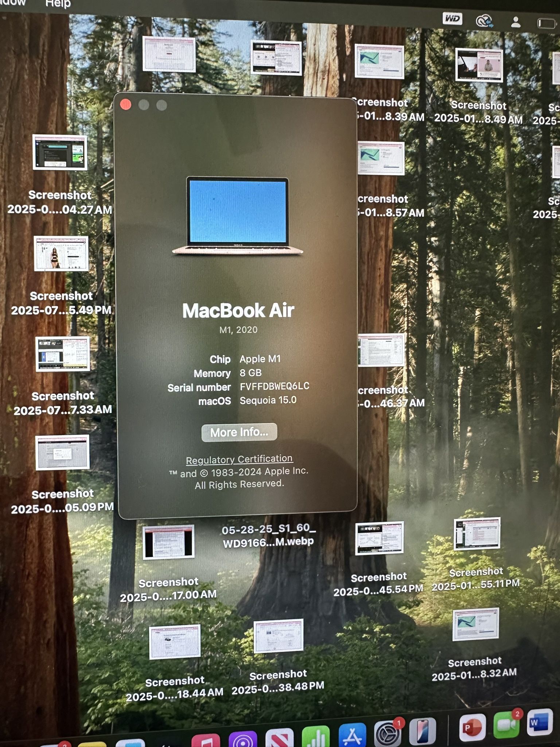Click the Sequoia 15.0 macOS value
This screenshot has height=747, width=560.
tap(268, 400)
